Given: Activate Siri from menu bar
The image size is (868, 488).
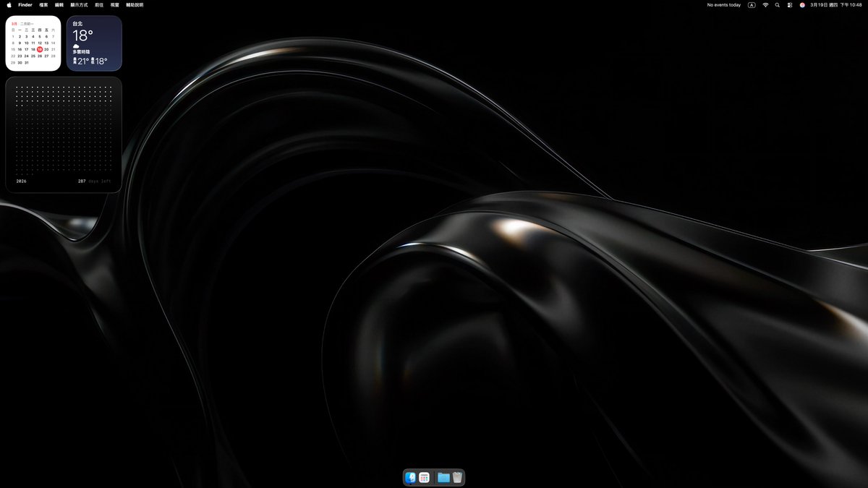Looking at the screenshot, I should pyautogui.click(x=802, y=4).
